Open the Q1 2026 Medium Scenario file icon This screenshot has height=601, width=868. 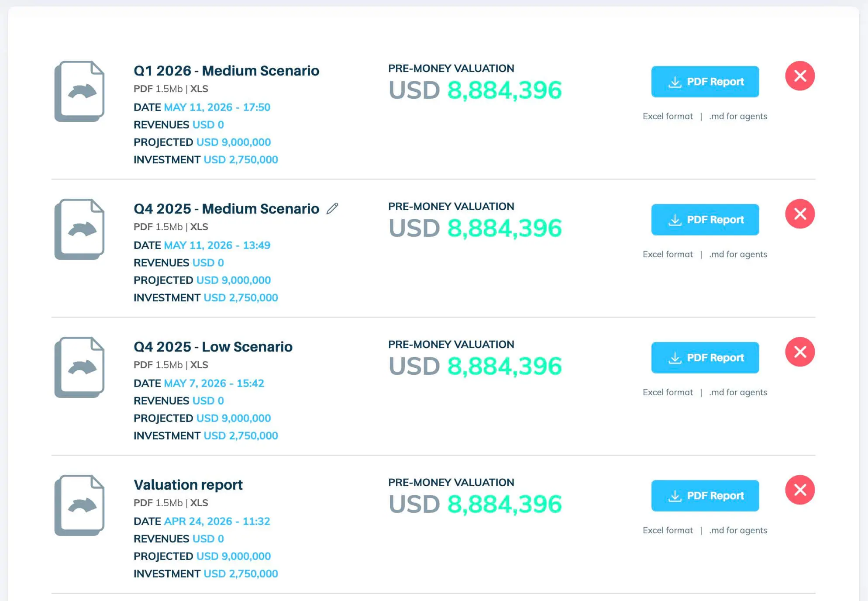[79, 91]
